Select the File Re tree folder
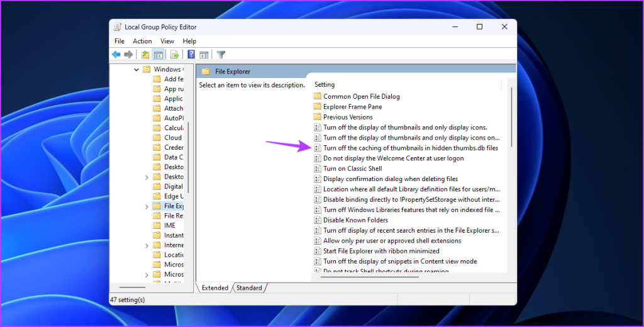Screen dimensions: 644x327 pyautogui.click(x=168, y=216)
